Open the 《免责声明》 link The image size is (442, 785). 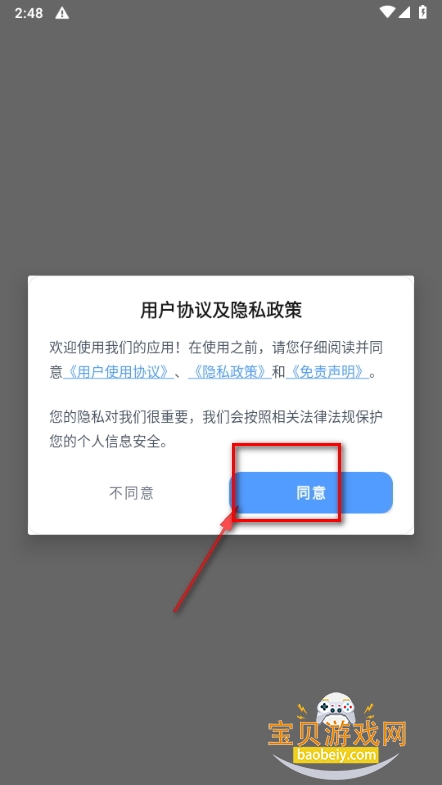coord(327,372)
